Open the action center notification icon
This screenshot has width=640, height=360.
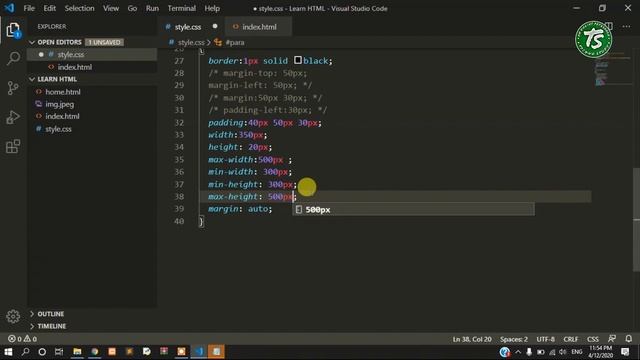click(x=625, y=351)
